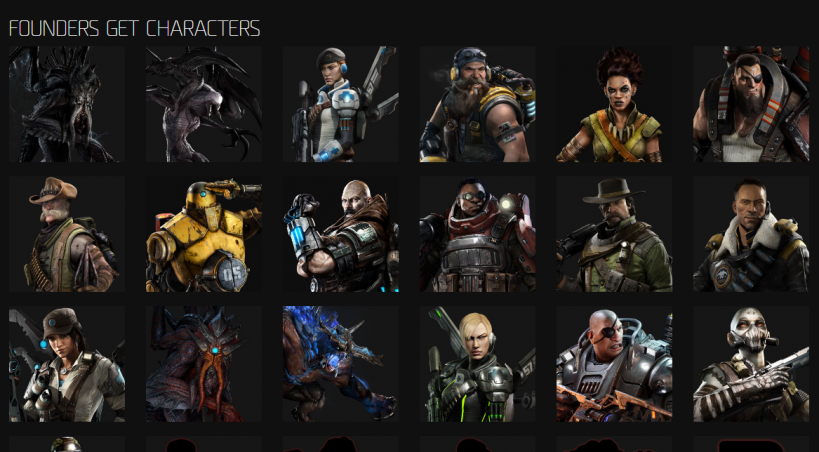Pick the curly-haired woman in the yellow vest
This screenshot has width=819, height=452.
point(614,104)
